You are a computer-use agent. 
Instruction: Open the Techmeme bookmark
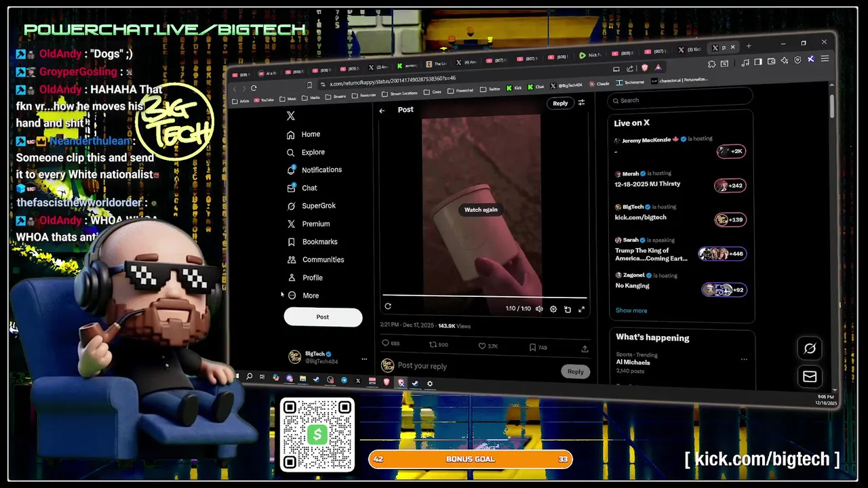[630, 82]
